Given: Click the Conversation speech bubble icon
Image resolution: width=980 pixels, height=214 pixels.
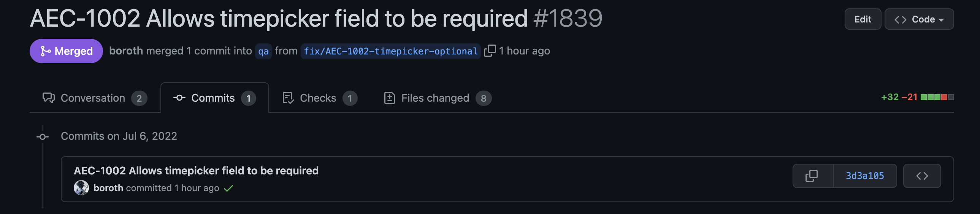Looking at the screenshot, I should pos(49,98).
